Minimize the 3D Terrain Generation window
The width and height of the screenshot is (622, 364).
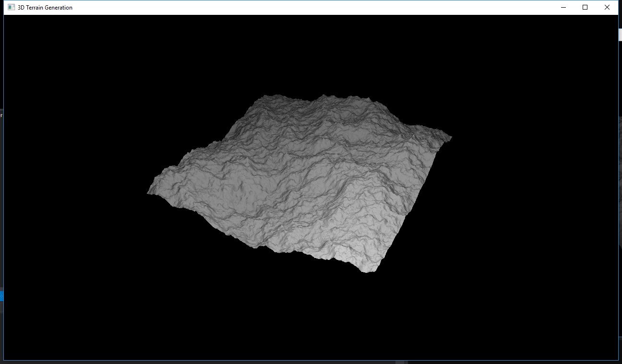tap(563, 8)
